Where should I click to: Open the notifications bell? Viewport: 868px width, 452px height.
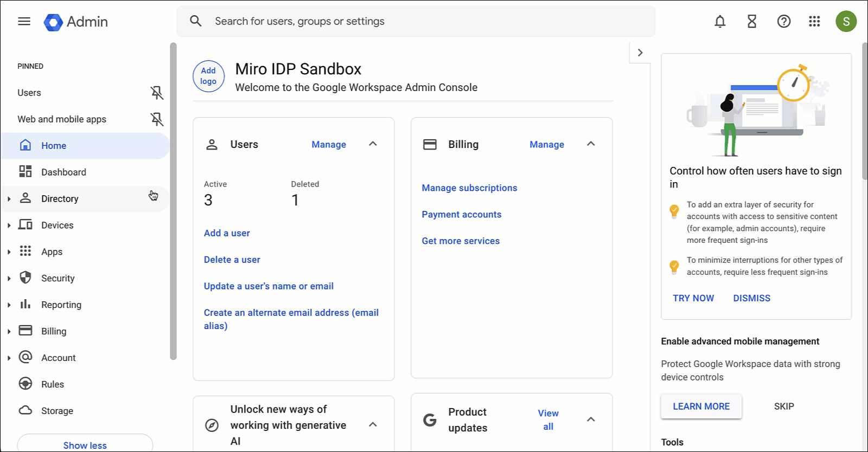pos(720,22)
